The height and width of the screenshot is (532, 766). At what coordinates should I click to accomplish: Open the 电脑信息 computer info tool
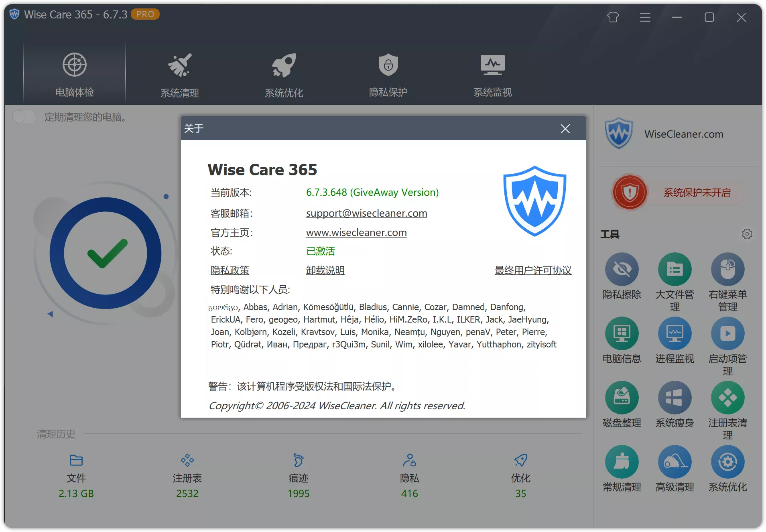tap(622, 333)
